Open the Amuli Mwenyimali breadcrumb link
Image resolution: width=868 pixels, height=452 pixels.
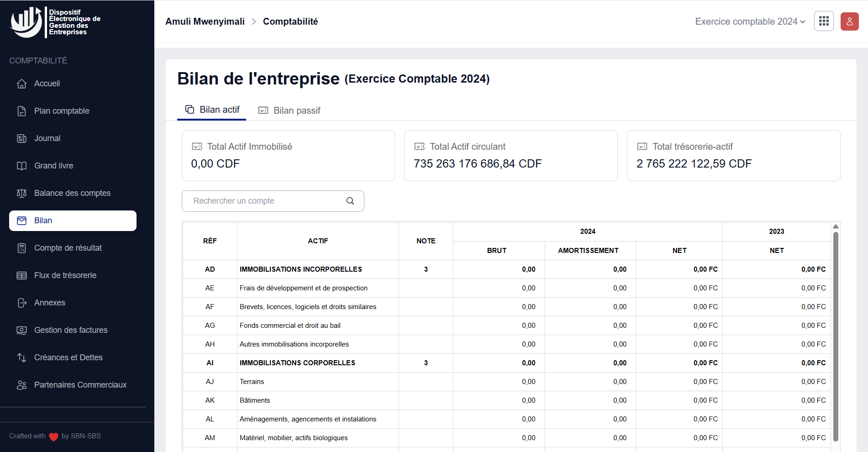click(205, 21)
